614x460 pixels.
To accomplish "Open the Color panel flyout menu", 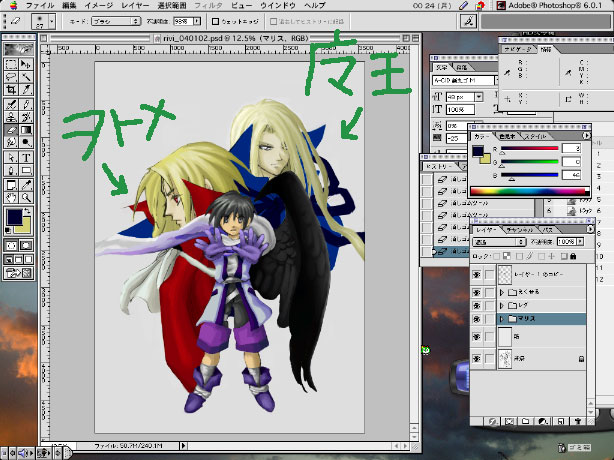I will (586, 136).
